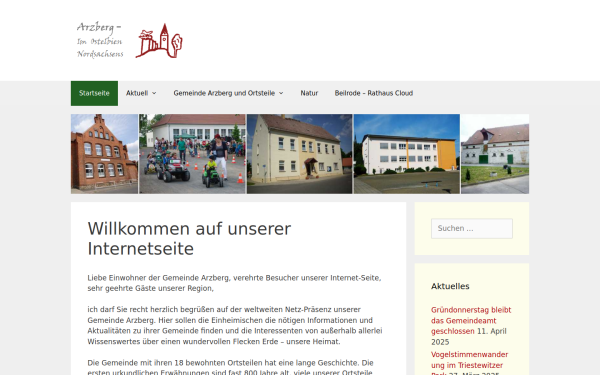Open the Natur menu item
This screenshot has height=375, width=600.
click(309, 93)
